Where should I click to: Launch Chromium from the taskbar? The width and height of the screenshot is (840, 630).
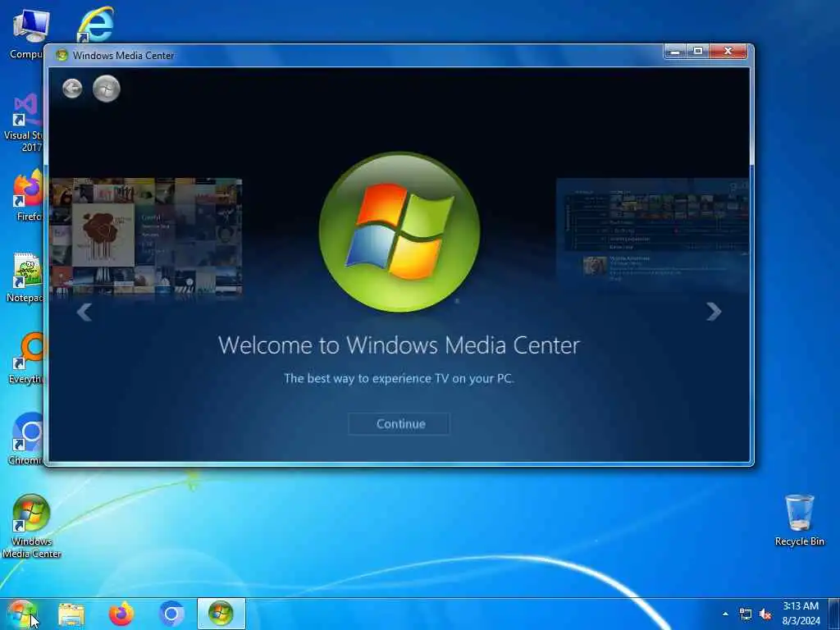tap(171, 614)
